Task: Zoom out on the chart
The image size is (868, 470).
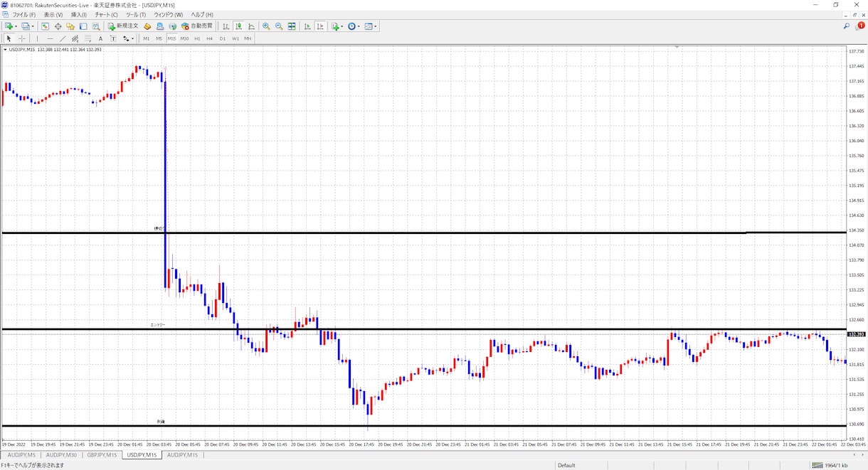Action: 279,26
